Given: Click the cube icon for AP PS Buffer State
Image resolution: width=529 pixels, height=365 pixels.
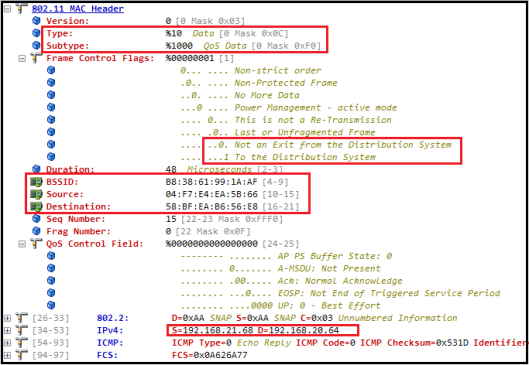Looking at the screenshot, I should pyautogui.click(x=51, y=256).
